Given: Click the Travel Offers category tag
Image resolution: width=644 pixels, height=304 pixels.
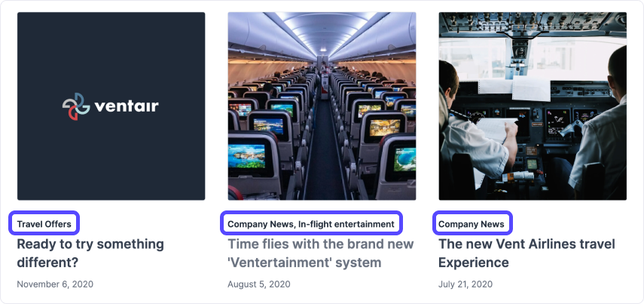Looking at the screenshot, I should (44, 224).
